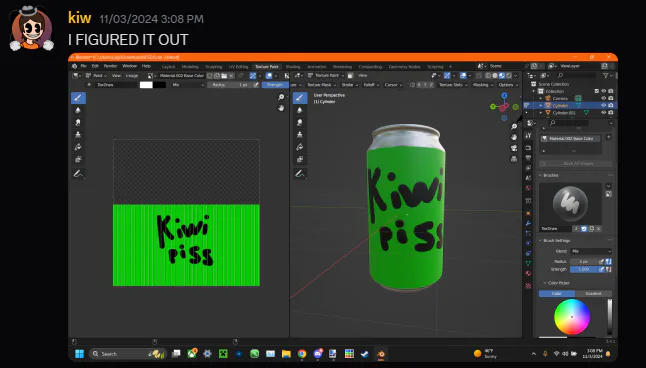Switch to the Geometry Nodes workspace tab

coord(405,67)
